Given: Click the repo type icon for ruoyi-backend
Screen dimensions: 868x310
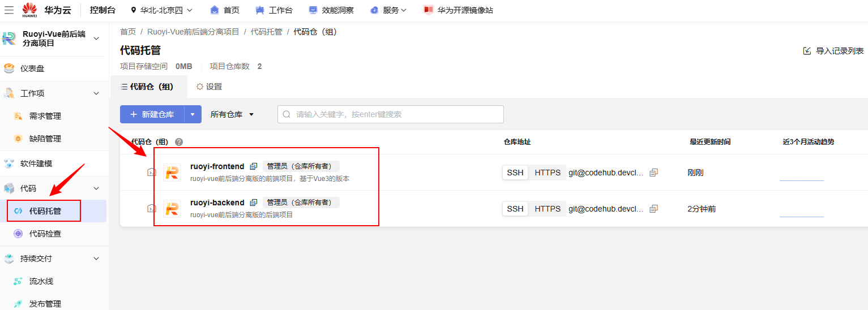Looking at the screenshot, I should (x=151, y=208).
